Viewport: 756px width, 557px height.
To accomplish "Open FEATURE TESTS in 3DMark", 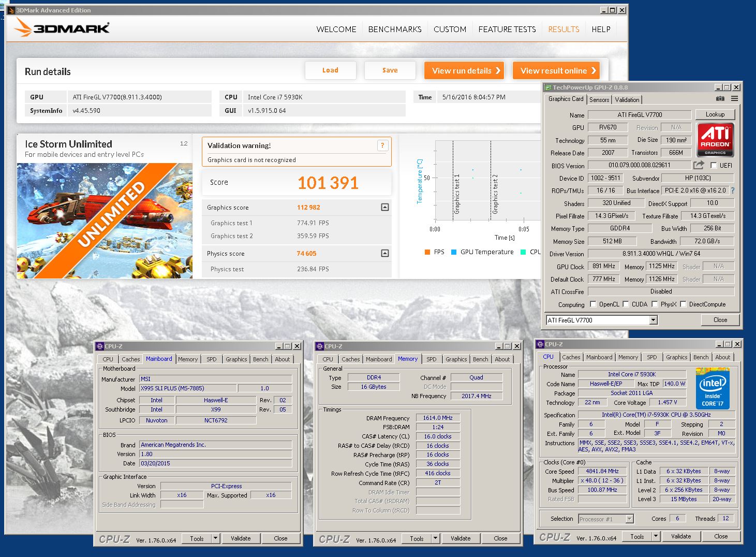I will tap(507, 30).
